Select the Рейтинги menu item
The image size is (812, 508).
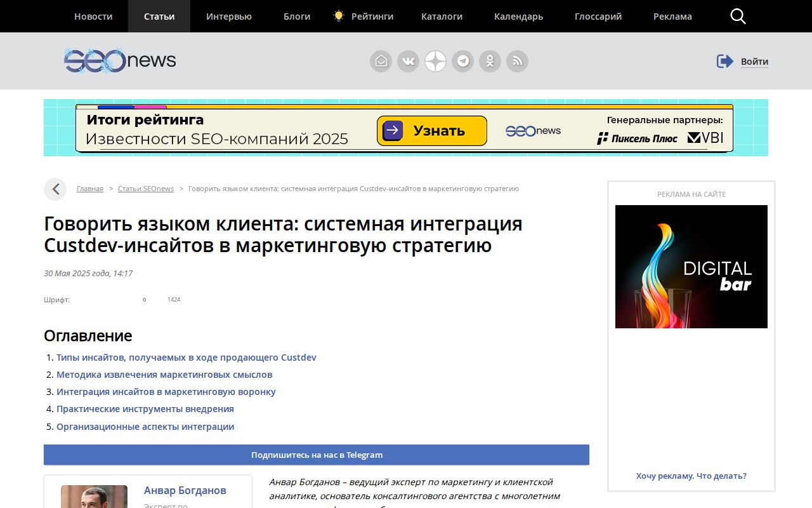(x=372, y=17)
